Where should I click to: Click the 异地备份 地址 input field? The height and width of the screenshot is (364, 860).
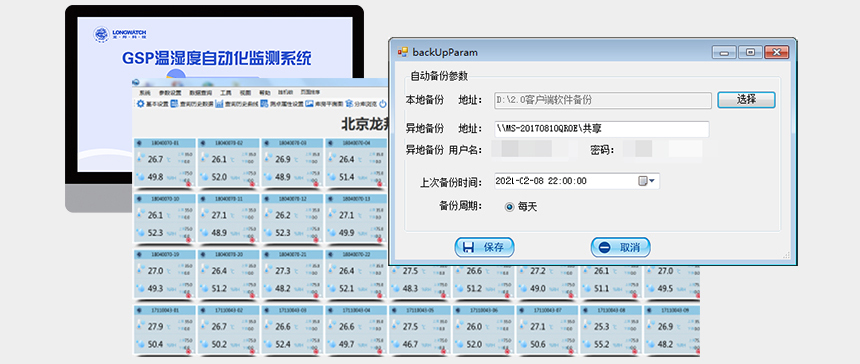[601, 129]
